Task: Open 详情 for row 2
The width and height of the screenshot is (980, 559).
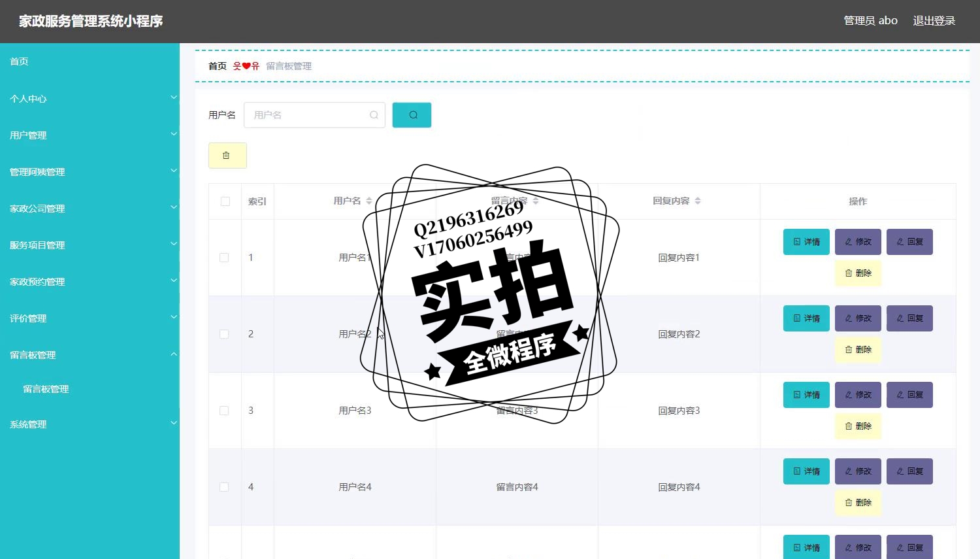Action: click(x=806, y=318)
